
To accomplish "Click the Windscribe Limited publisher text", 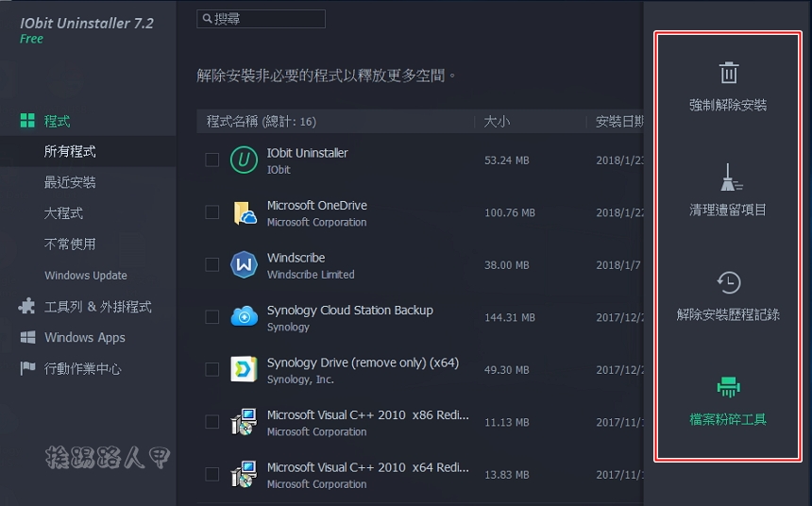I will (311, 275).
